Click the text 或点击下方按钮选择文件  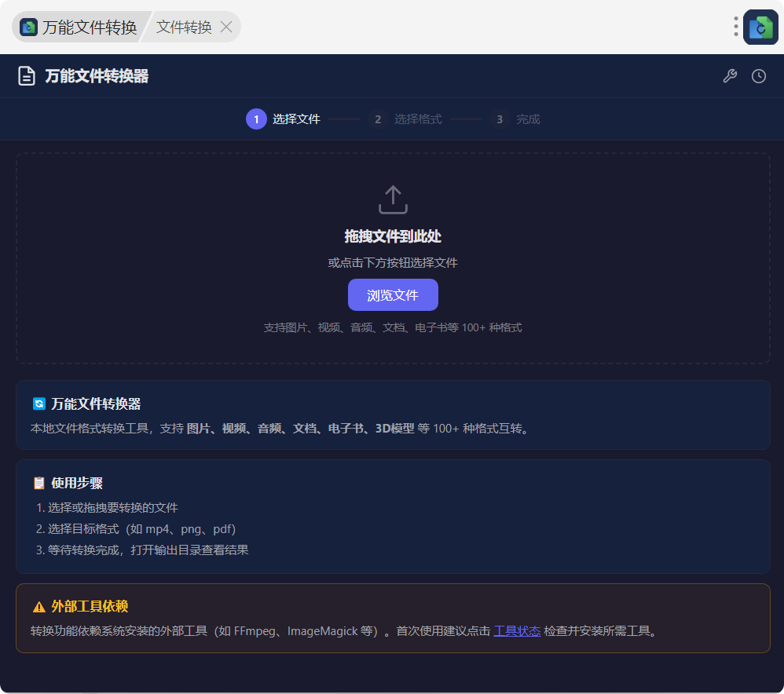click(393, 263)
